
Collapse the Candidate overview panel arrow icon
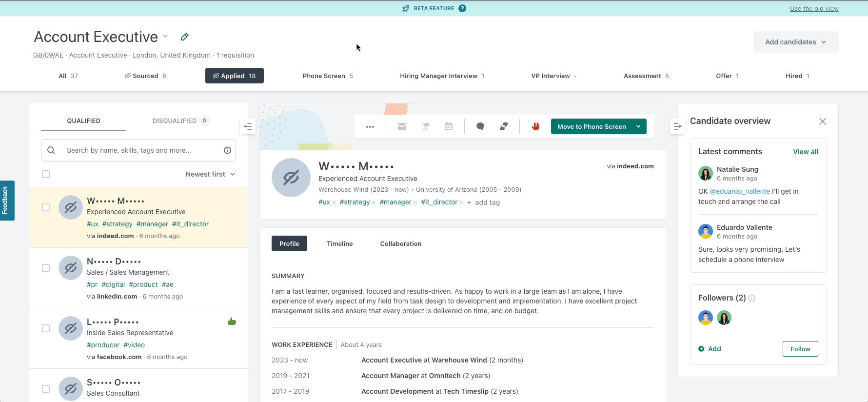pos(678,126)
